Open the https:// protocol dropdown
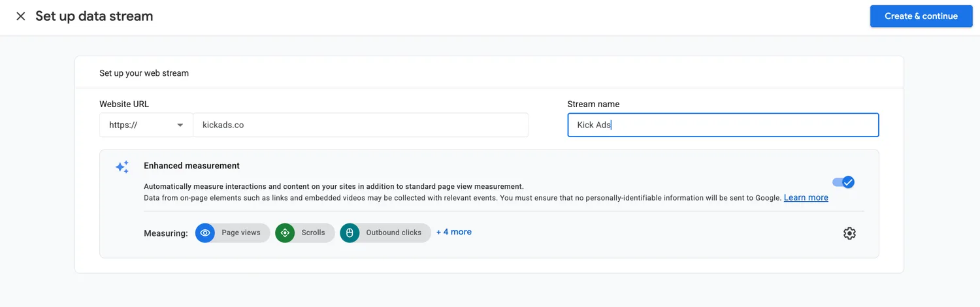The width and height of the screenshot is (980, 307). (x=146, y=125)
